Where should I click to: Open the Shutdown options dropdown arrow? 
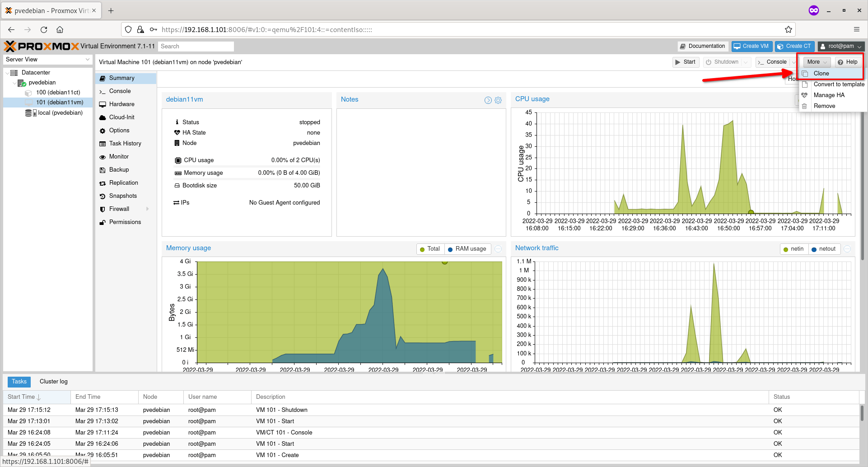(746, 62)
